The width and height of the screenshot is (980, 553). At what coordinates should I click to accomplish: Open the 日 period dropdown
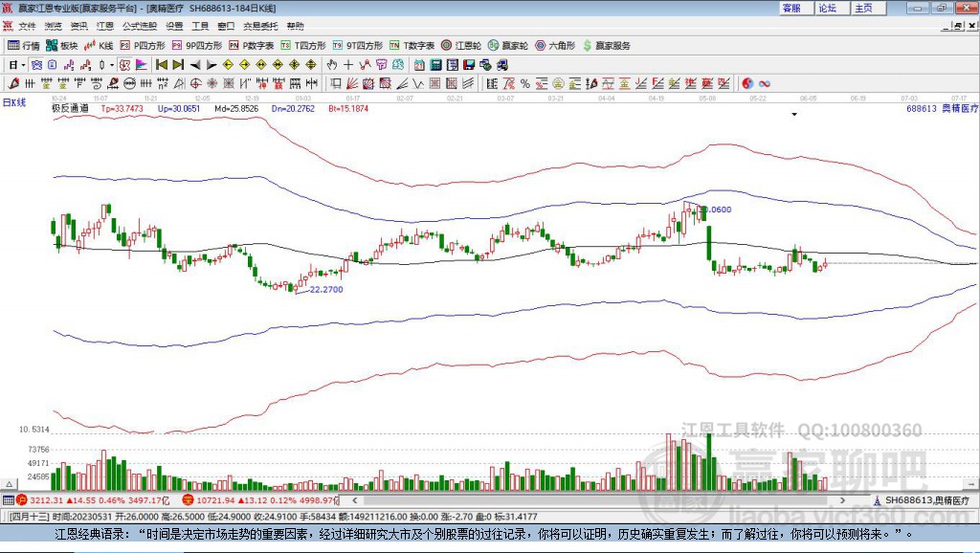point(17,65)
